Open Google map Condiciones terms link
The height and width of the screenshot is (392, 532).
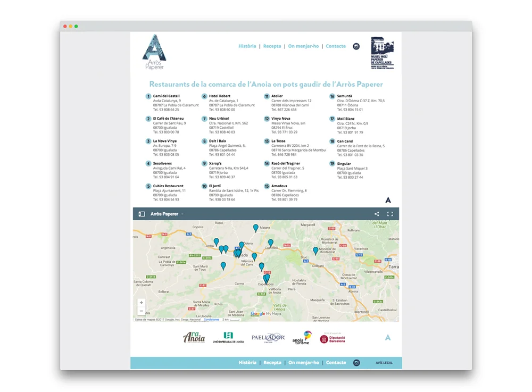tap(211, 320)
